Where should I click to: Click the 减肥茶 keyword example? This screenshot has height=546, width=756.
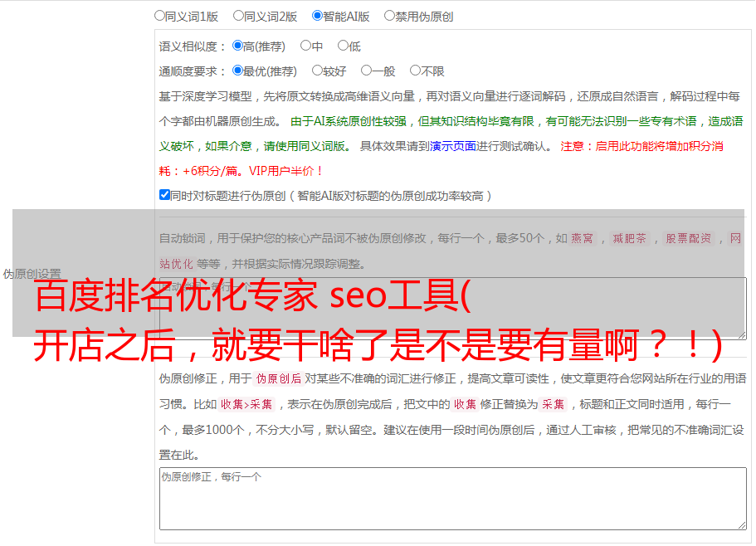point(629,238)
